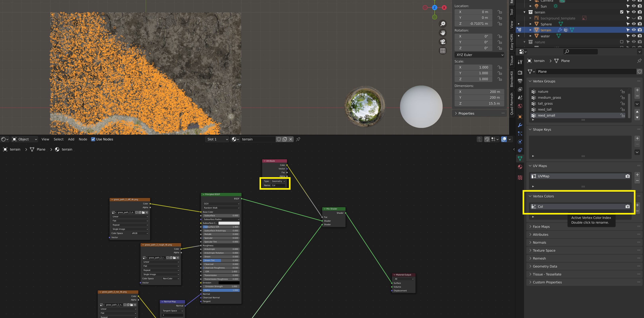The width and height of the screenshot is (644, 318).
Task: Open XYZ Euler rotation mode dropdown
Action: point(479,55)
